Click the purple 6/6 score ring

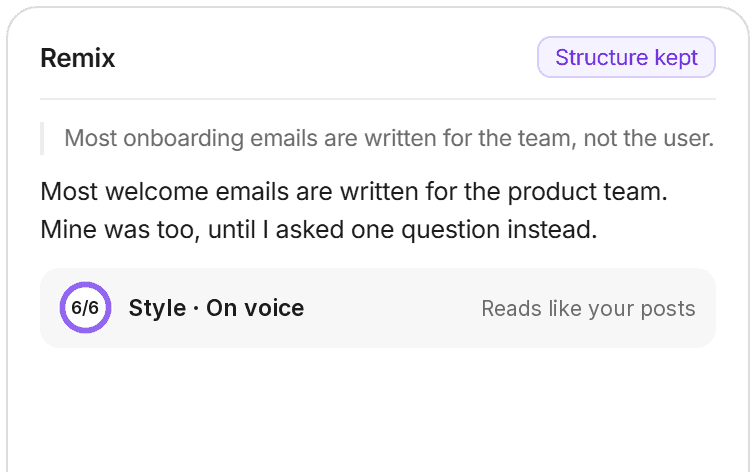click(85, 308)
